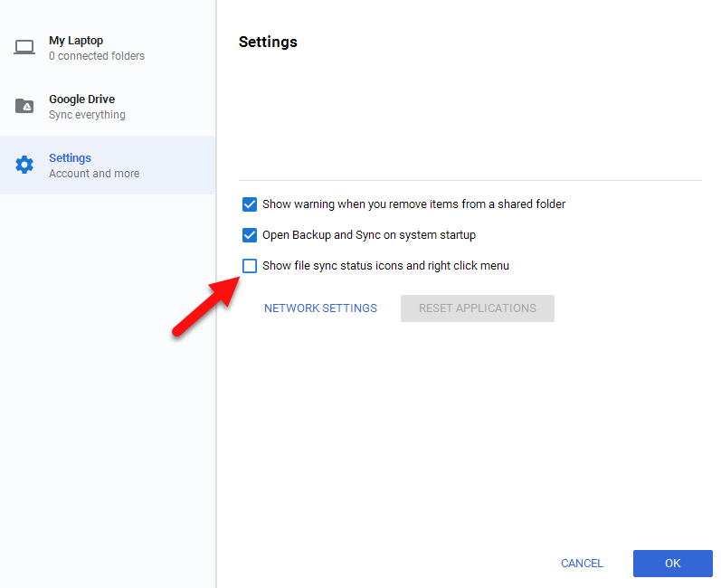Screen dimensions: 721x588
Task: Click the RESET APPLICATIONS button
Action: (478, 308)
